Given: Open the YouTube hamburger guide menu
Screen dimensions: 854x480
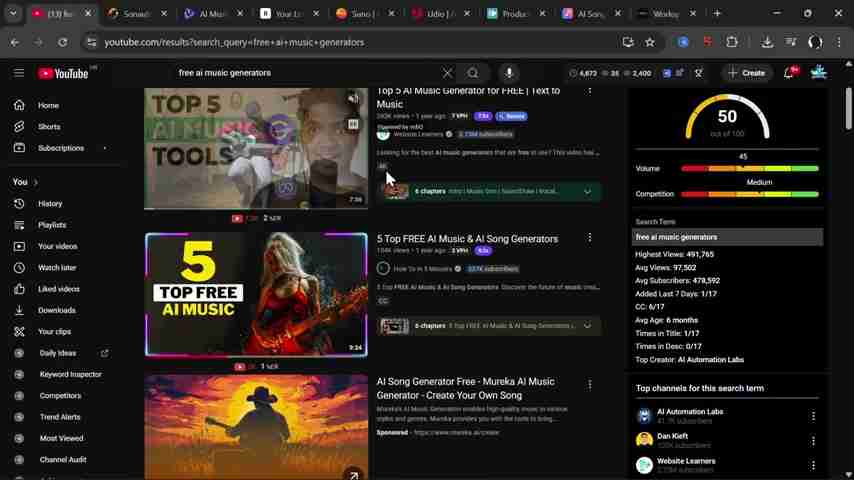Looking at the screenshot, I should pyautogui.click(x=18, y=73).
